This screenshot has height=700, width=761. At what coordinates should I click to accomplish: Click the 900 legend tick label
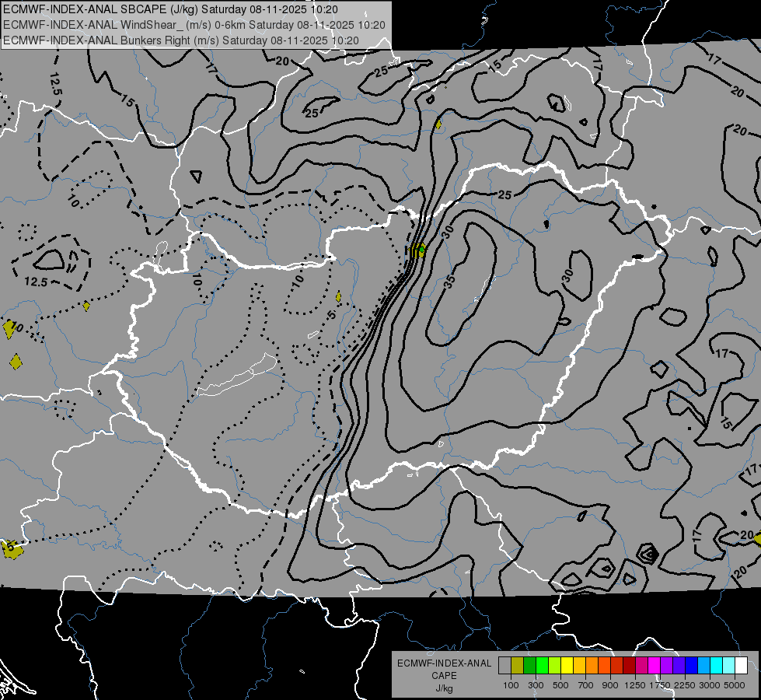coord(610,685)
